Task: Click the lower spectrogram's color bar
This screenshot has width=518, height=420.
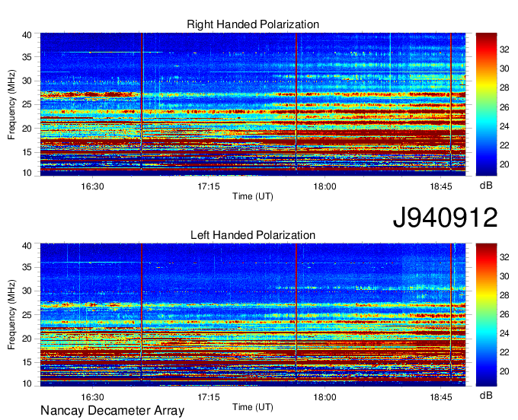Action: 486,315
